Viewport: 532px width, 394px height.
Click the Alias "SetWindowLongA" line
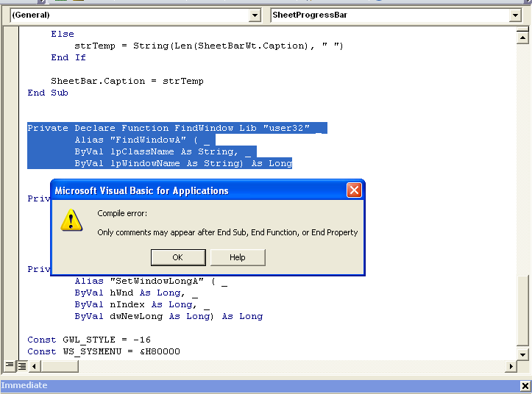click(151, 281)
